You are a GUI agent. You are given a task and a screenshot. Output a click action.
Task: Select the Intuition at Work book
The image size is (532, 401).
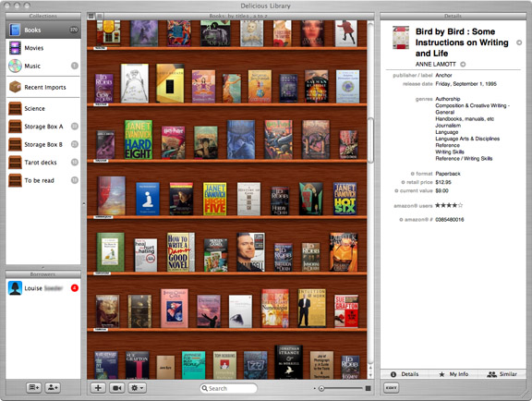tap(312, 308)
